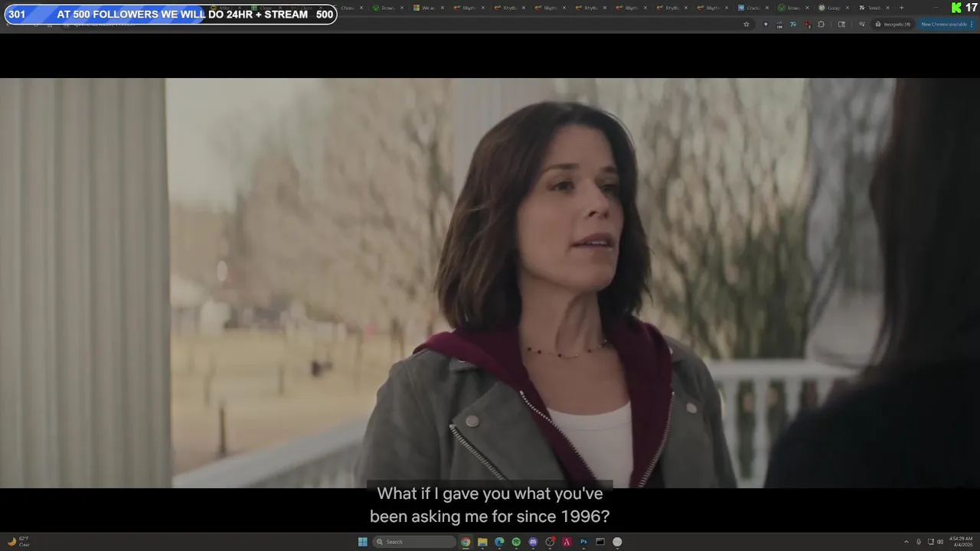Open the white circle app on taskbar
The image size is (980, 551).
[x=617, y=542]
